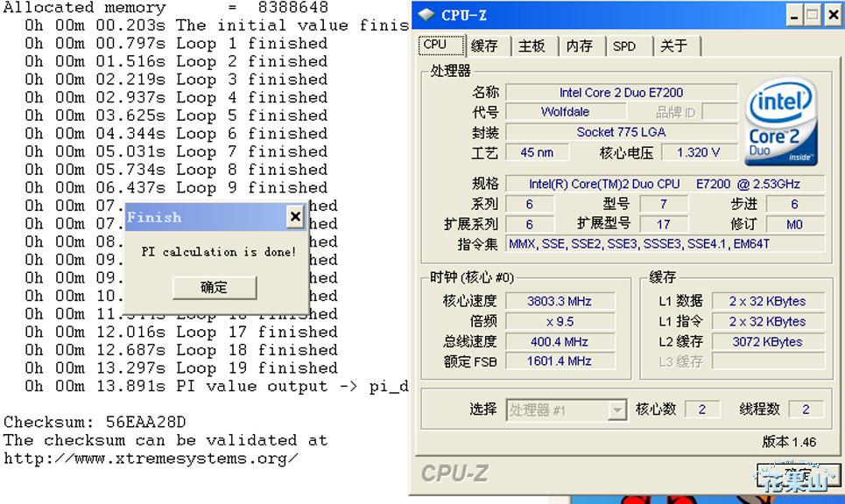The height and width of the screenshot is (504, 845).
Task: Click the 核心速度 value 3803.3 MHz
Action: (x=560, y=301)
